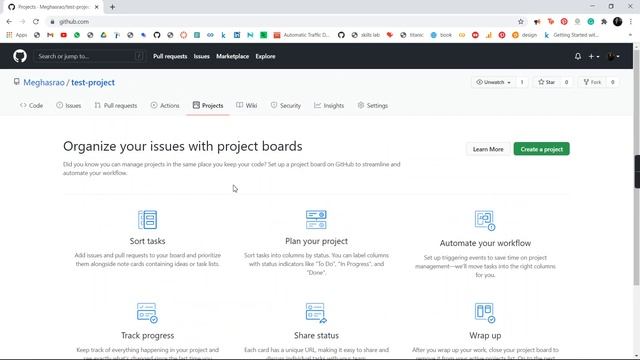The image size is (640, 360).
Task: Click the "Track progress" heading
Action: tap(147, 336)
